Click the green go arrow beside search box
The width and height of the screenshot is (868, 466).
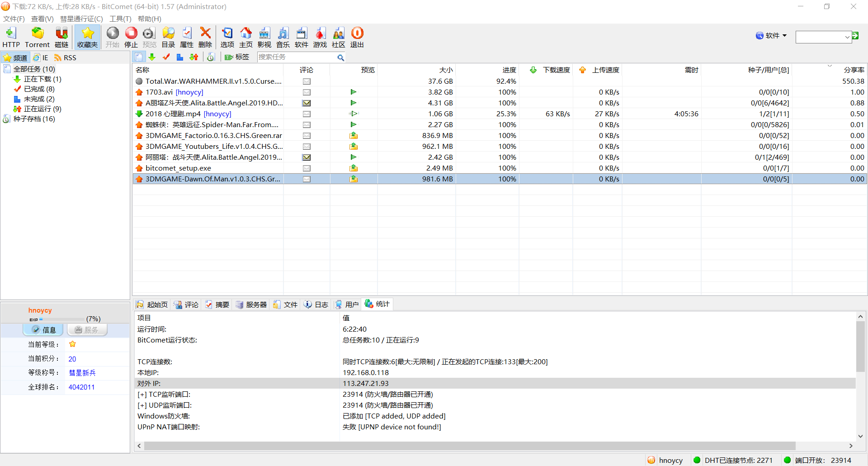(x=855, y=36)
